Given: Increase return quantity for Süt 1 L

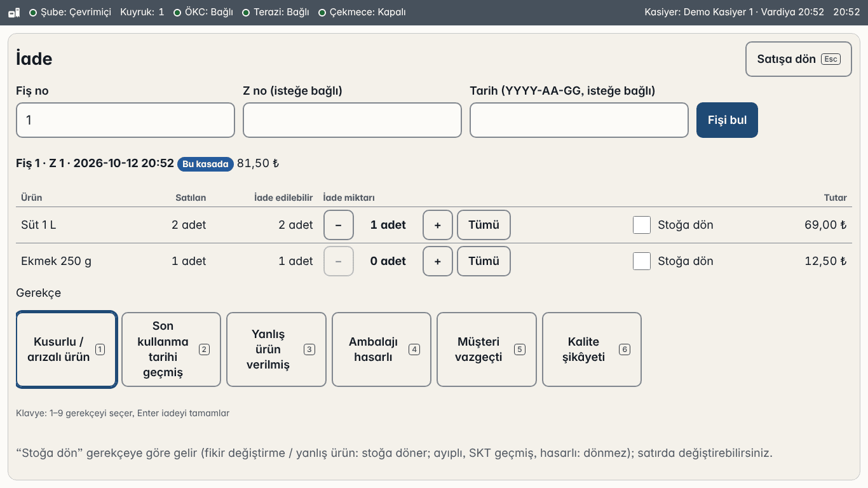Looking at the screenshot, I should [438, 225].
